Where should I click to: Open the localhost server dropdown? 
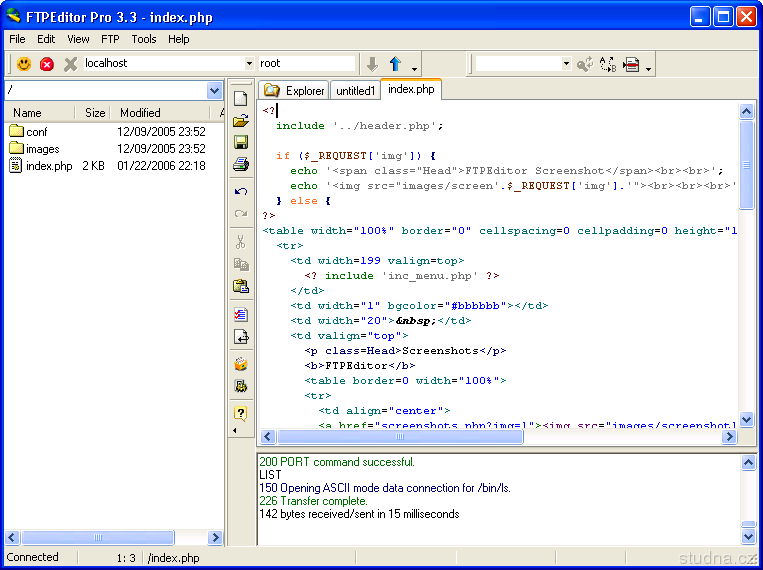pos(248,63)
